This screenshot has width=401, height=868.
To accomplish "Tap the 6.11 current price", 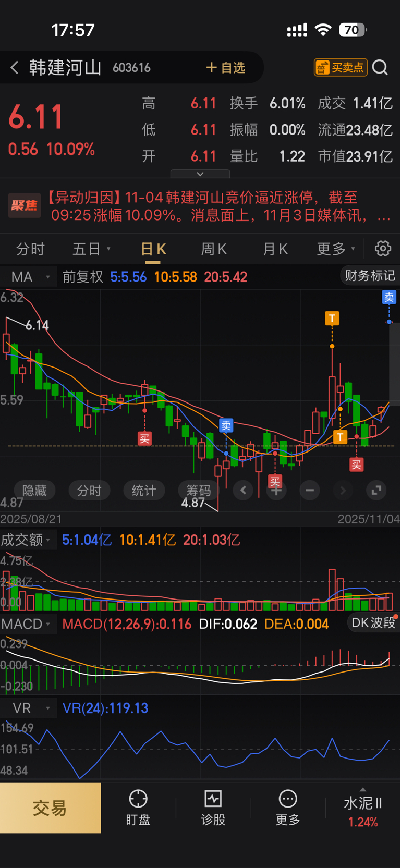I will [36, 117].
